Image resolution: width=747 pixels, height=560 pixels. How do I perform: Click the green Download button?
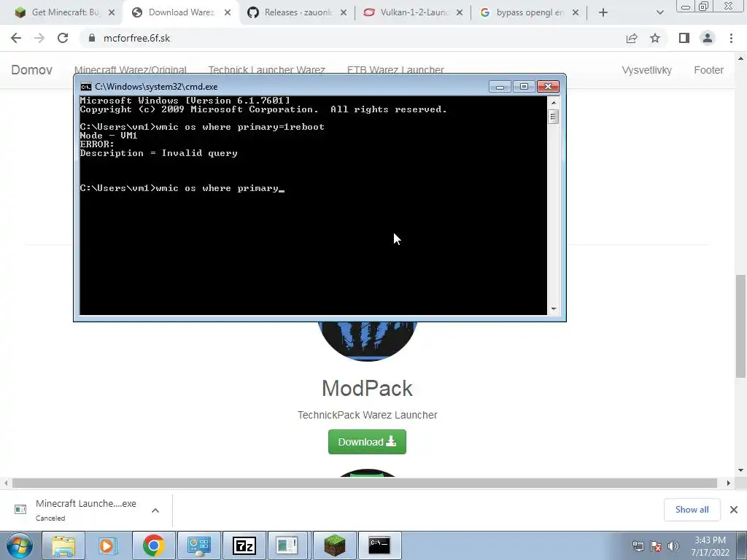click(367, 442)
